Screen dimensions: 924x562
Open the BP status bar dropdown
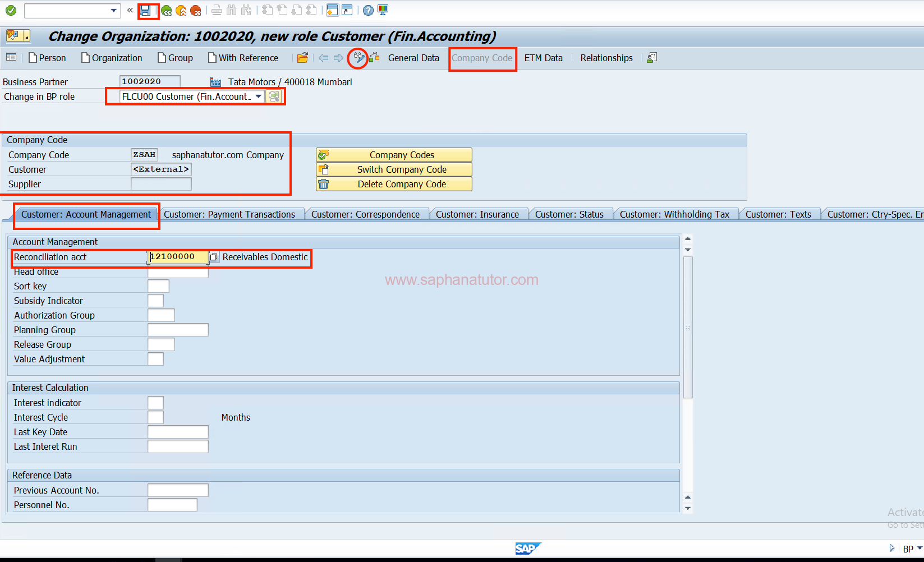pos(919,549)
